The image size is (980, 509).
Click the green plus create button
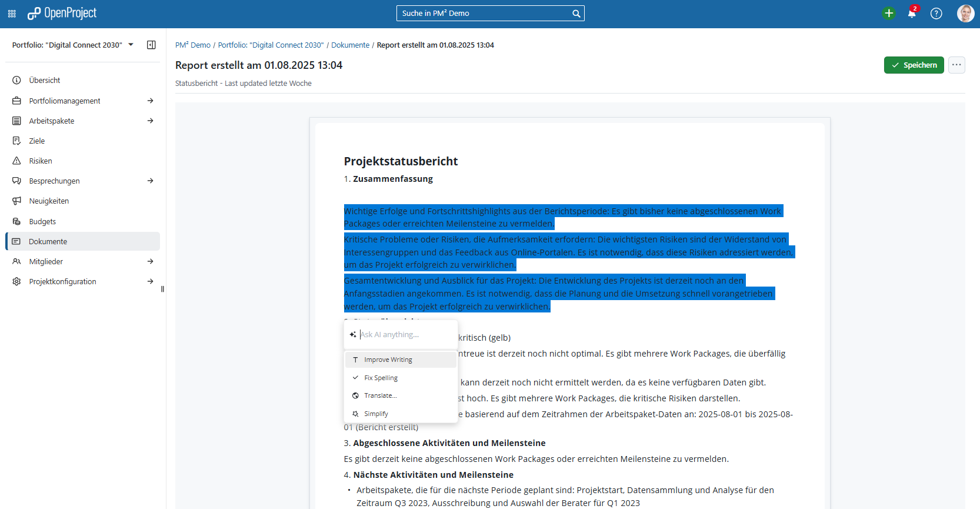(888, 14)
